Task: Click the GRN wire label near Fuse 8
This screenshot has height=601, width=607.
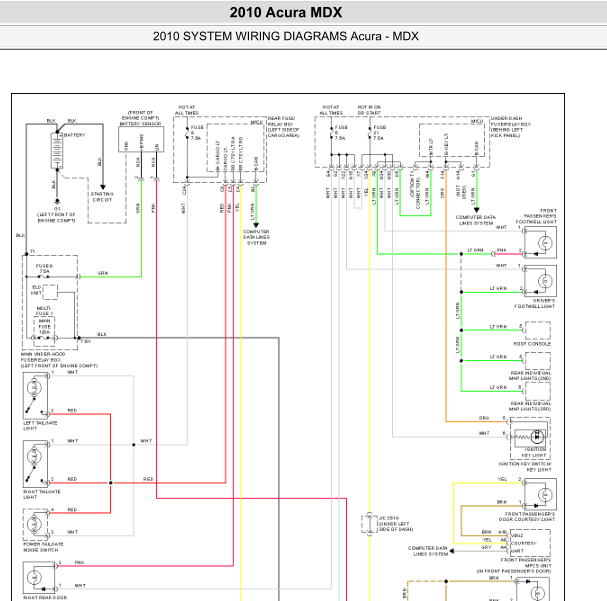Action: [102, 273]
